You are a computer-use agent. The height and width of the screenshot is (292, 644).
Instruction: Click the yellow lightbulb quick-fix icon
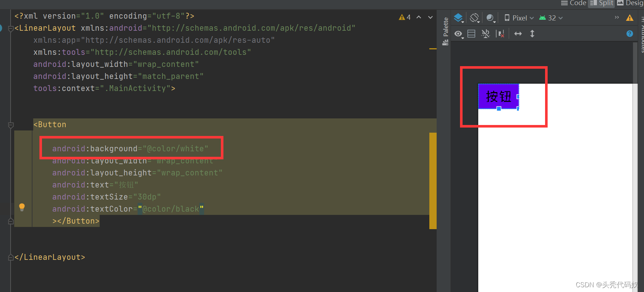click(22, 207)
